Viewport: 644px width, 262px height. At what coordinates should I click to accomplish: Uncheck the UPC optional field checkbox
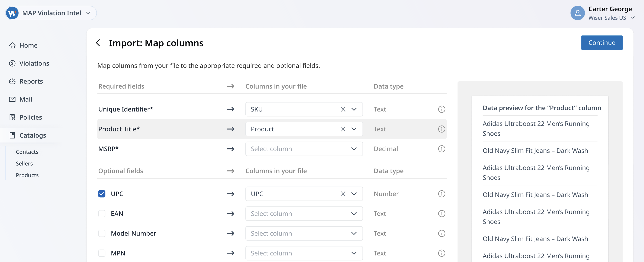pyautogui.click(x=102, y=194)
